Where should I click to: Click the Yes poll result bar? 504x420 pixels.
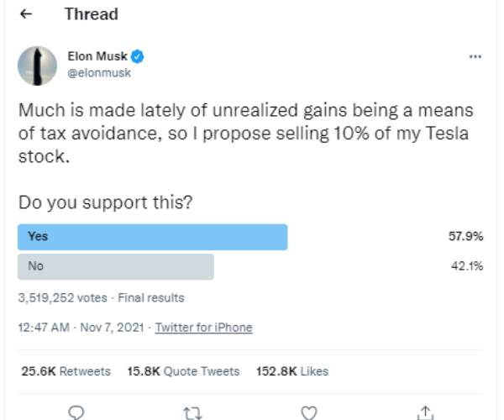[x=152, y=237]
